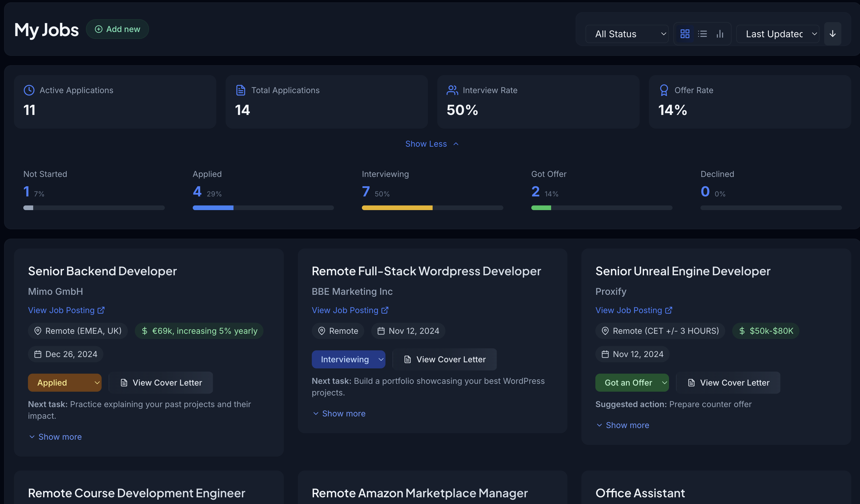The height and width of the screenshot is (504, 860).
Task: Switch to grid view layout icon
Action: pos(684,34)
